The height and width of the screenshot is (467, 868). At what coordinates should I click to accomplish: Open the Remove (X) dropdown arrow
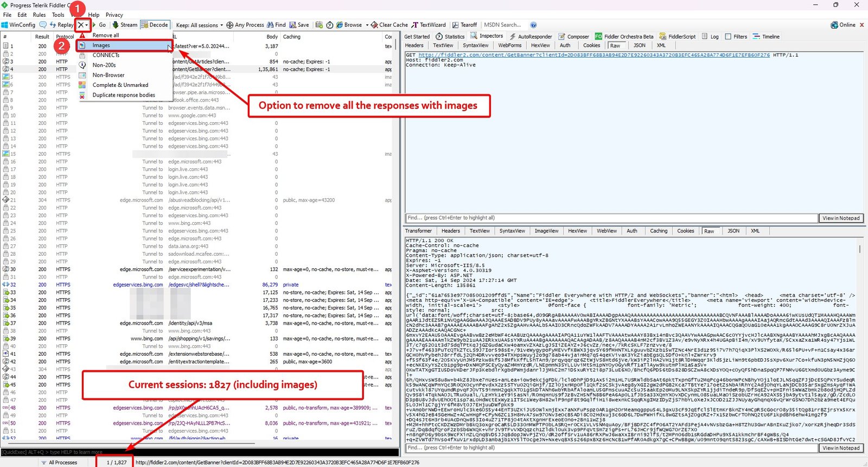(x=86, y=26)
